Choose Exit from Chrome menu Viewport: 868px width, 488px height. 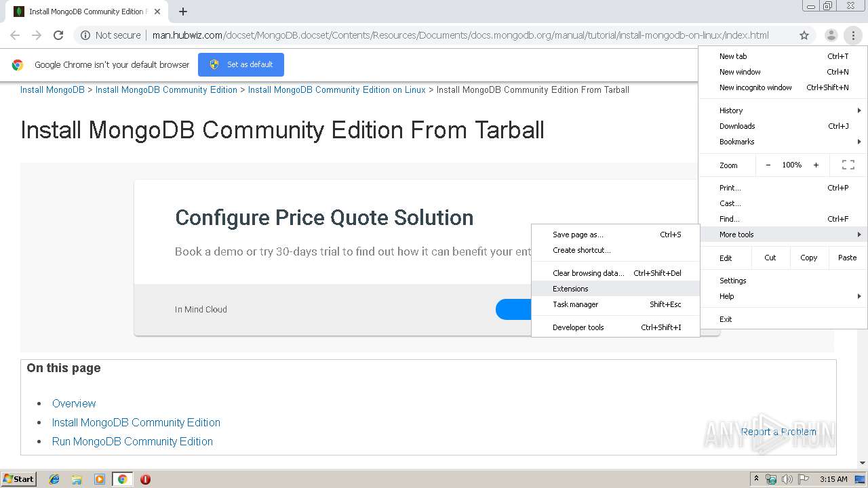[x=783, y=319]
